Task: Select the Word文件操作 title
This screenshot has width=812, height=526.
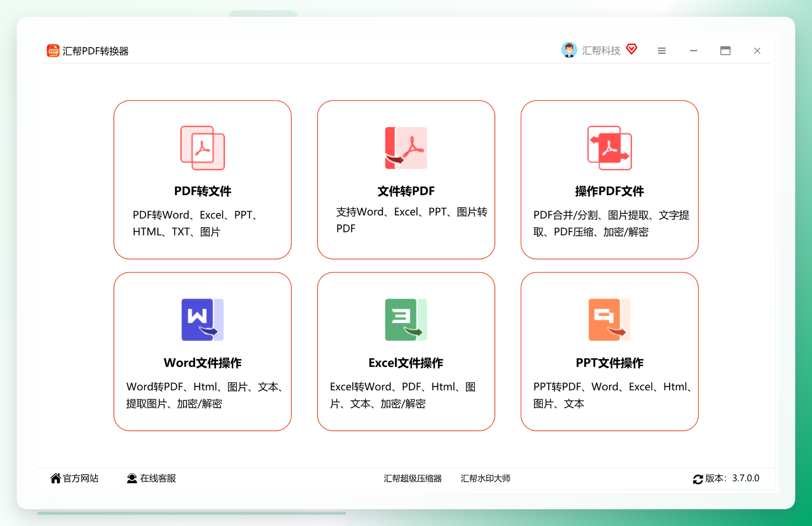Action: [202, 363]
